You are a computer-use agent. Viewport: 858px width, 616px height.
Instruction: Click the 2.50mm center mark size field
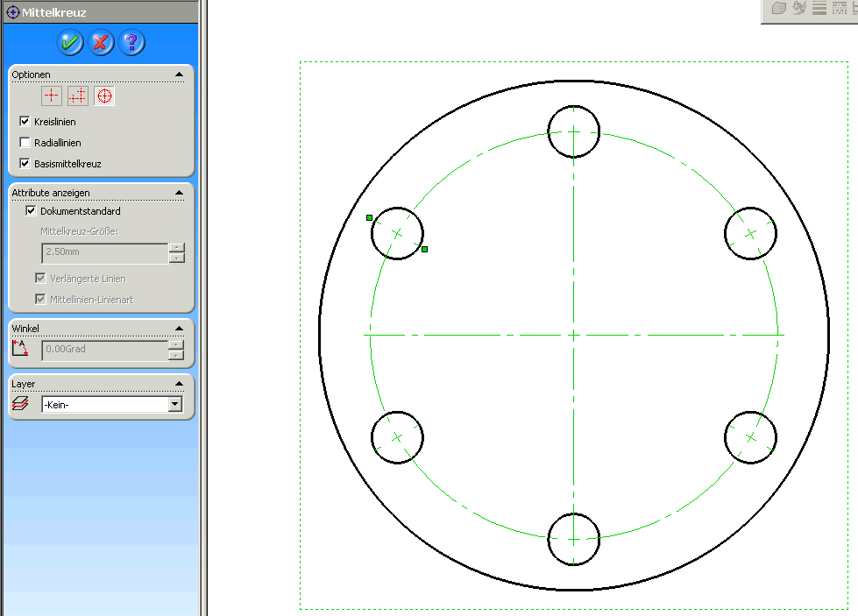pyautogui.click(x=104, y=252)
